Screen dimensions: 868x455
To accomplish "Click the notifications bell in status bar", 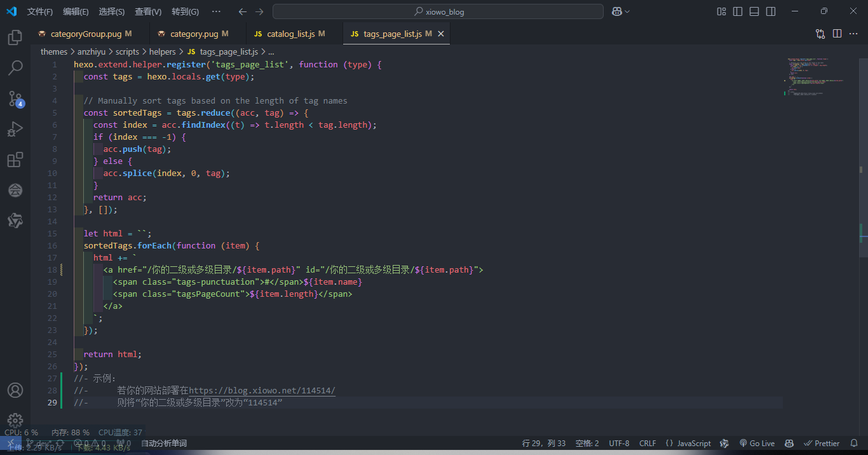I will click(x=854, y=444).
